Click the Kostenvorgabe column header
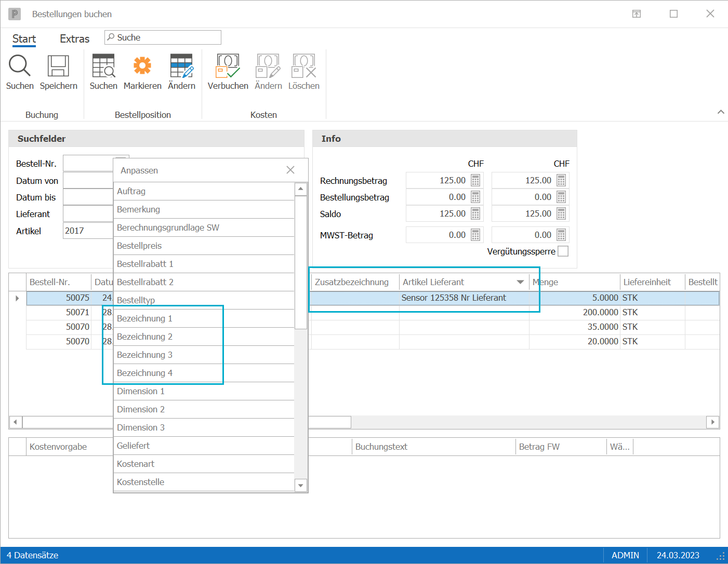The image size is (728, 564). point(69,447)
